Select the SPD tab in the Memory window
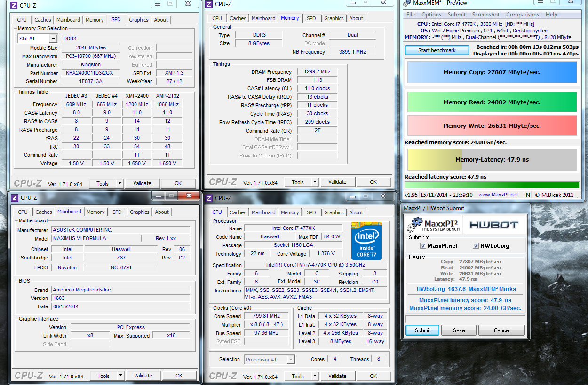 tap(311, 18)
